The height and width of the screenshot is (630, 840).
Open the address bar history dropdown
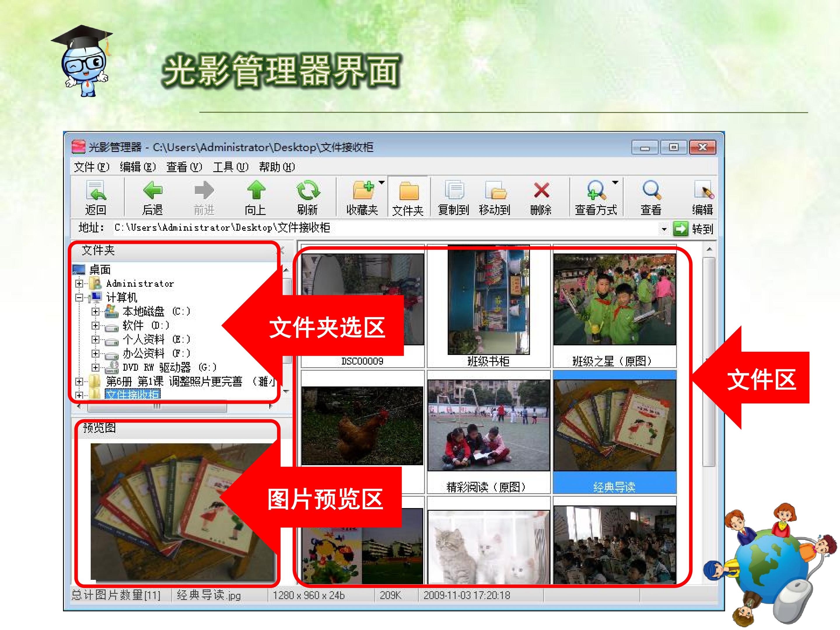click(664, 229)
